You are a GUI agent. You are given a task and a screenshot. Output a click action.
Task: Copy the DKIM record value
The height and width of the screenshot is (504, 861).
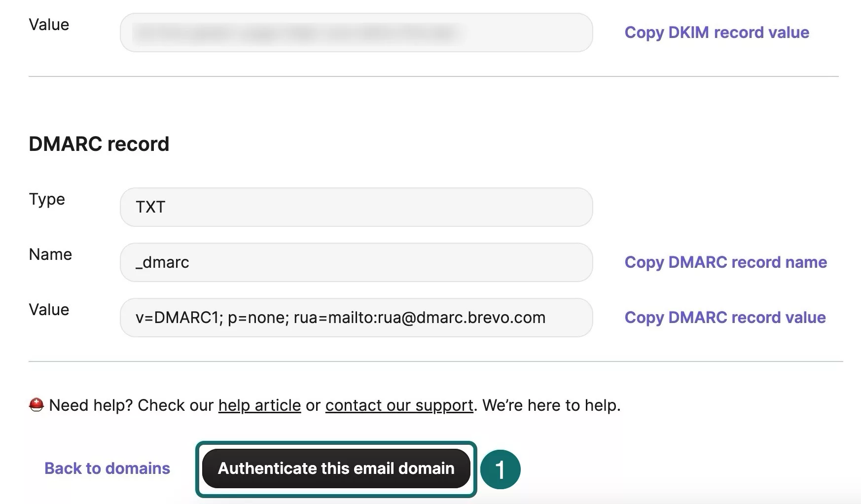[717, 33]
